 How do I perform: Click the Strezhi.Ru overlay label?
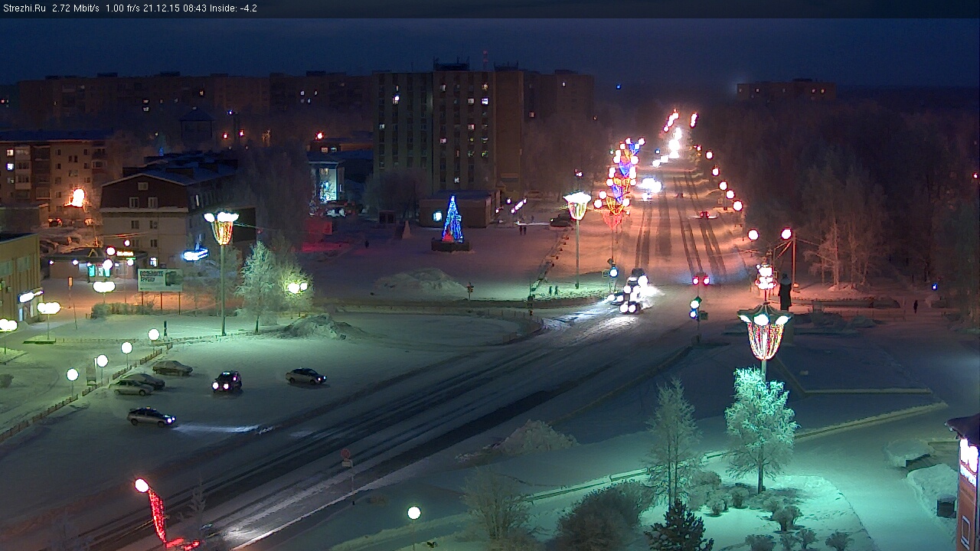click(24, 8)
